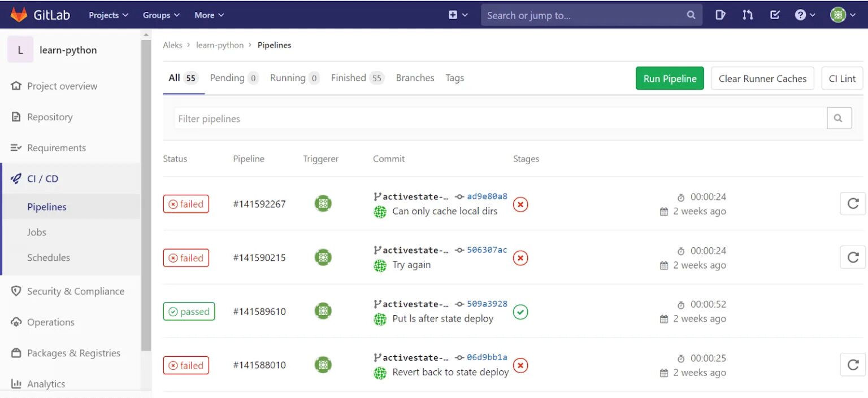The image size is (868, 398).
Task: Open the issues icon in top bar
Action: pyautogui.click(x=721, y=15)
